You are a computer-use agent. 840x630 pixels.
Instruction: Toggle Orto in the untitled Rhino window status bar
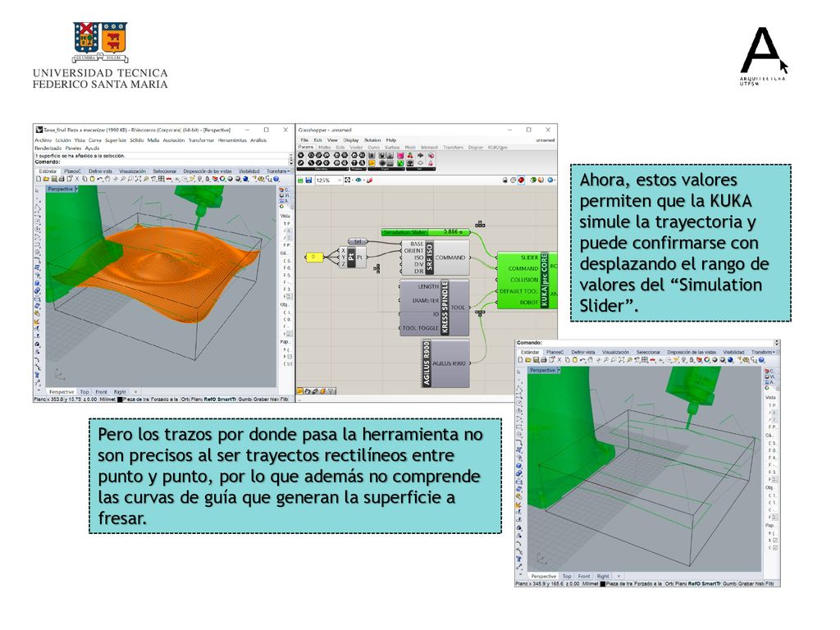tap(669, 583)
